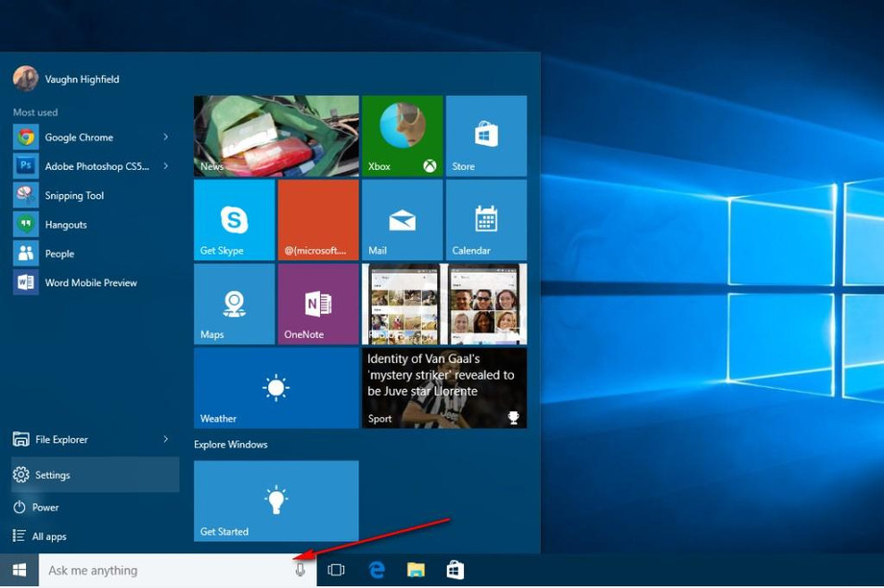Open the Maps tile
The width and height of the screenshot is (884, 588).
tap(234, 304)
